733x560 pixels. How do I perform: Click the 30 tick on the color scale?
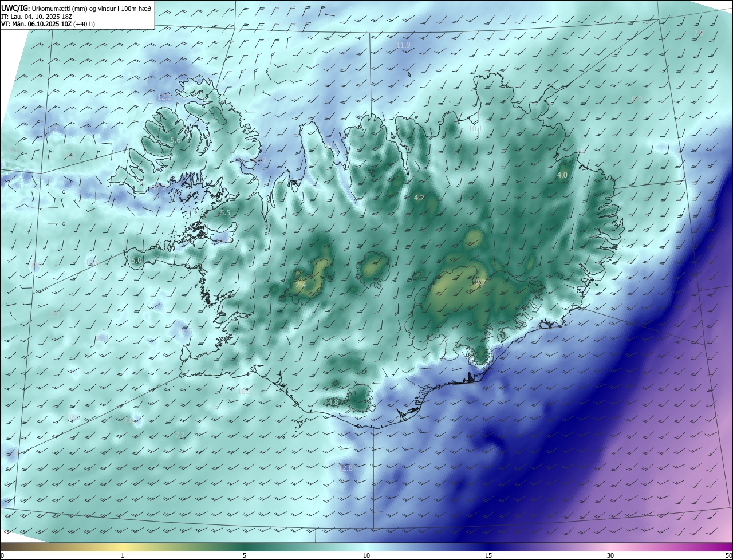click(610, 555)
